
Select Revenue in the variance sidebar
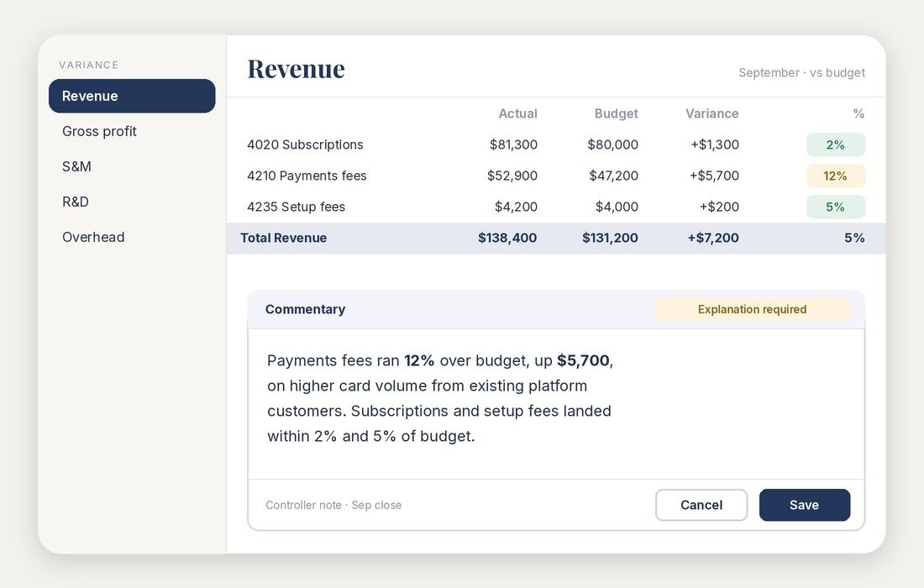click(x=132, y=96)
